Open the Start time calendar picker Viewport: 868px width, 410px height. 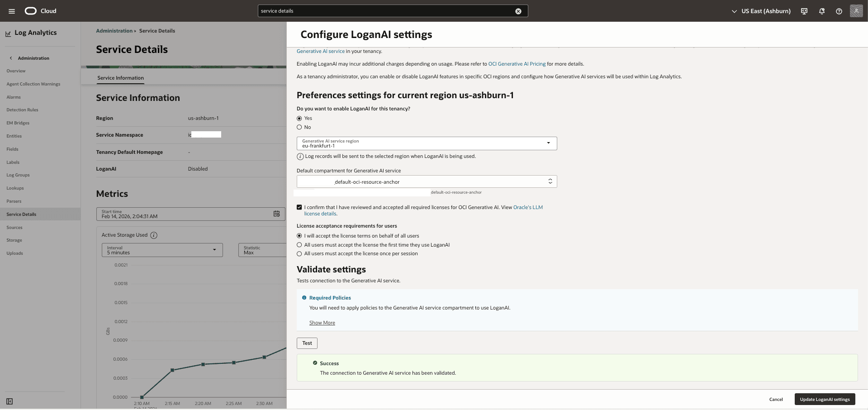tap(277, 214)
